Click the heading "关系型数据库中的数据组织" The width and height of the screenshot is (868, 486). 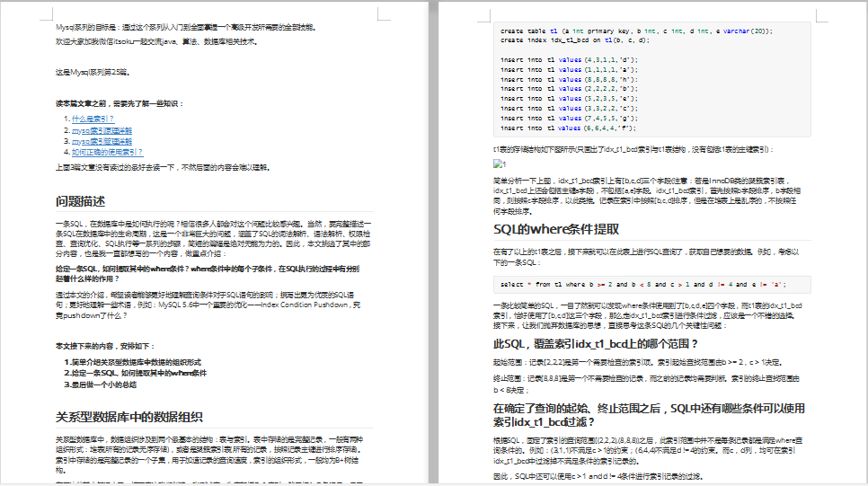pos(129,417)
